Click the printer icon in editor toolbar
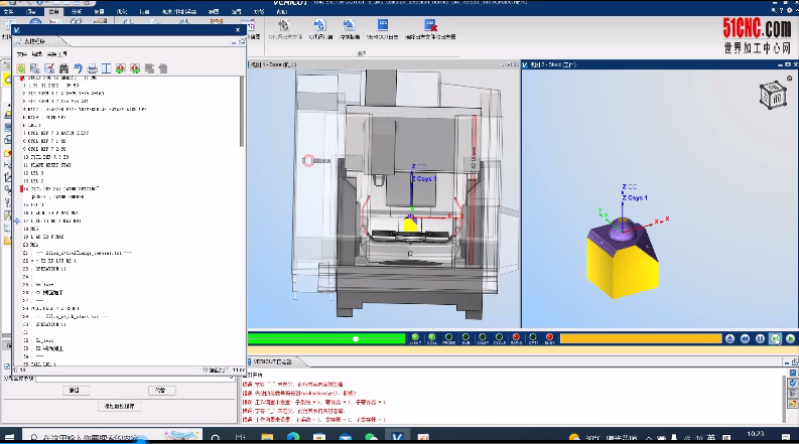This screenshot has width=799, height=444. 91,68
